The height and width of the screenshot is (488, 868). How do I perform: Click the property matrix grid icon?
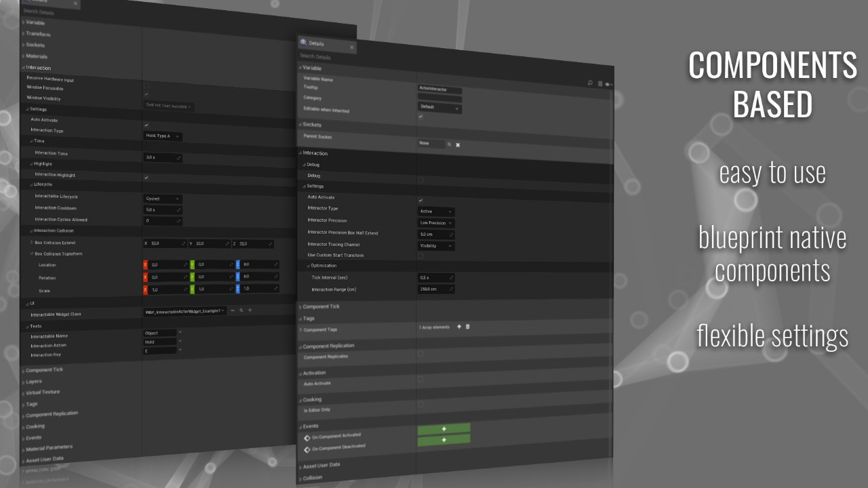pos(599,83)
